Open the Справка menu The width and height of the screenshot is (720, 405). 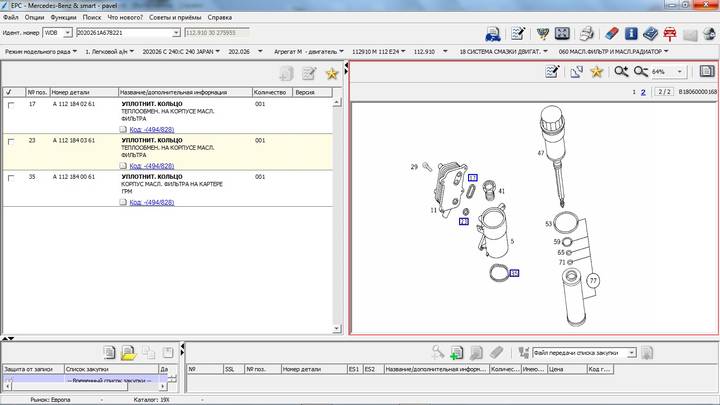coord(220,17)
